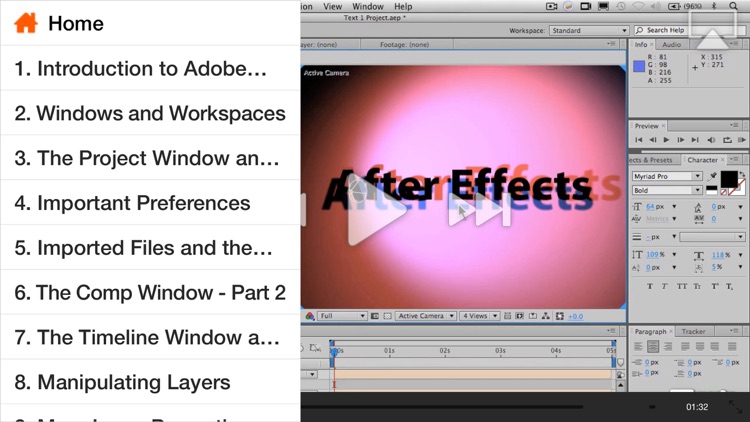
Task: Toggle Subscript text style
Action: pos(729,287)
